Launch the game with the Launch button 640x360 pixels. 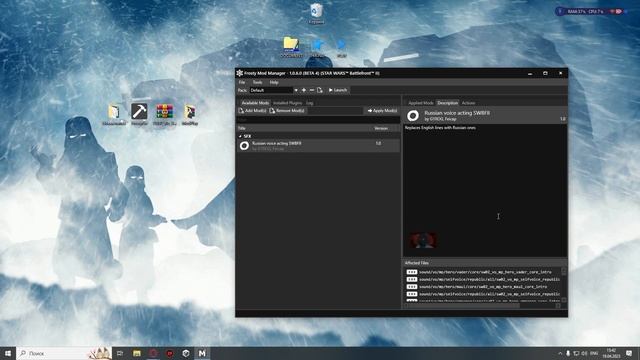(338, 90)
